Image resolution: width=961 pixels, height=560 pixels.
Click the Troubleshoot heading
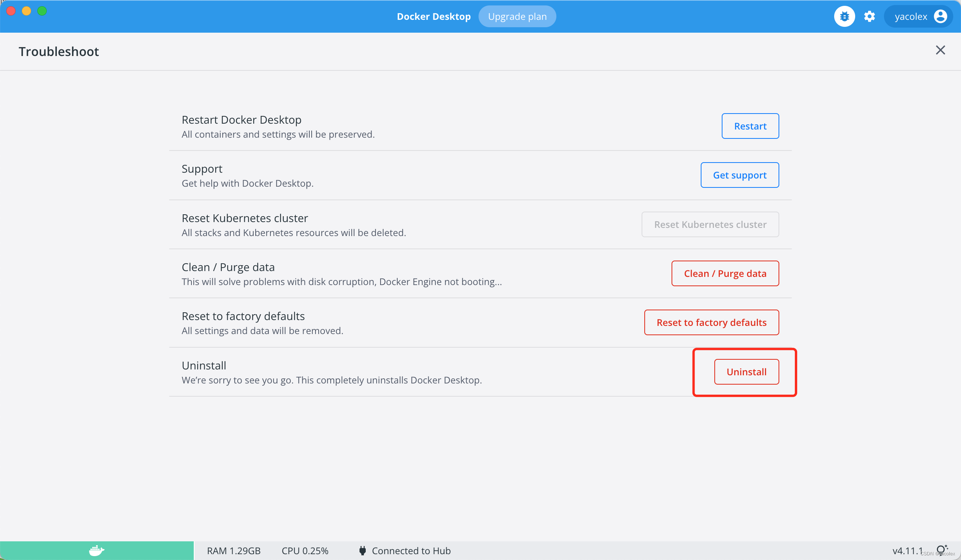59,51
